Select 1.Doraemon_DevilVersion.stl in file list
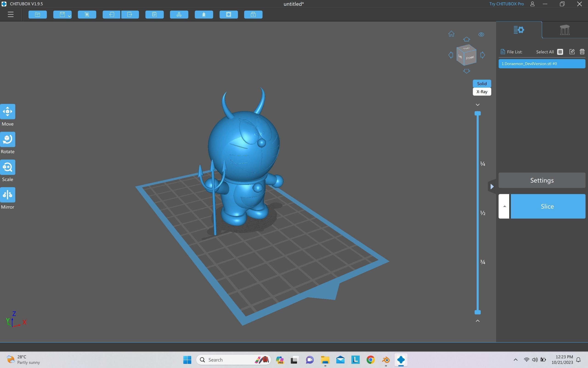Screen dimensions: 588x368 pos(542,64)
